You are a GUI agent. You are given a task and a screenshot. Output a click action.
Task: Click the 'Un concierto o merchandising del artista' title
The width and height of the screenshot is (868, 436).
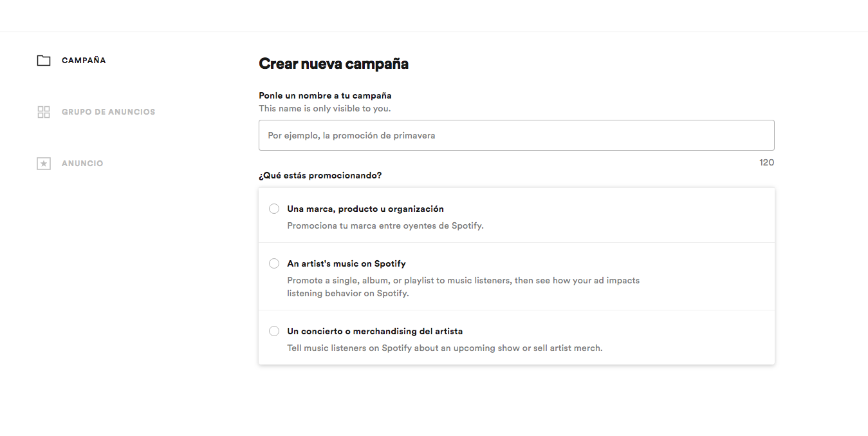374,331
